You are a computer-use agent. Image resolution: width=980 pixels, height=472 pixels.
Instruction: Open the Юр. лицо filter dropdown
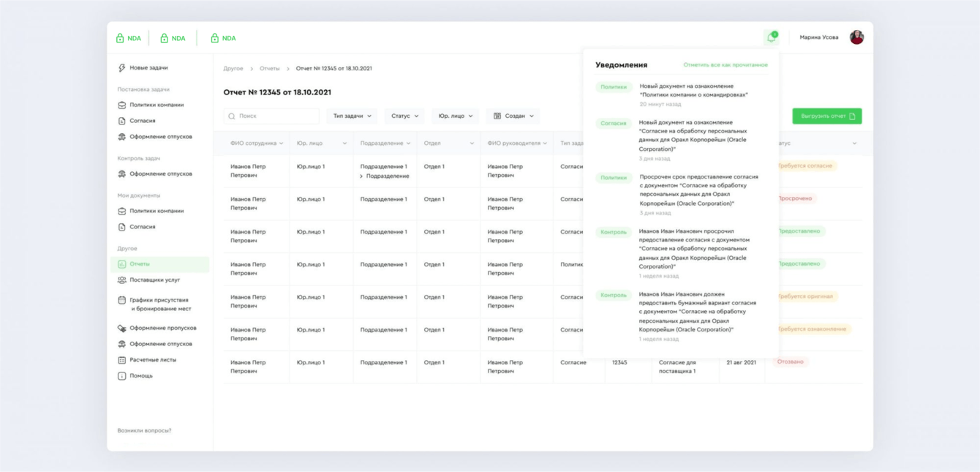pyautogui.click(x=455, y=116)
